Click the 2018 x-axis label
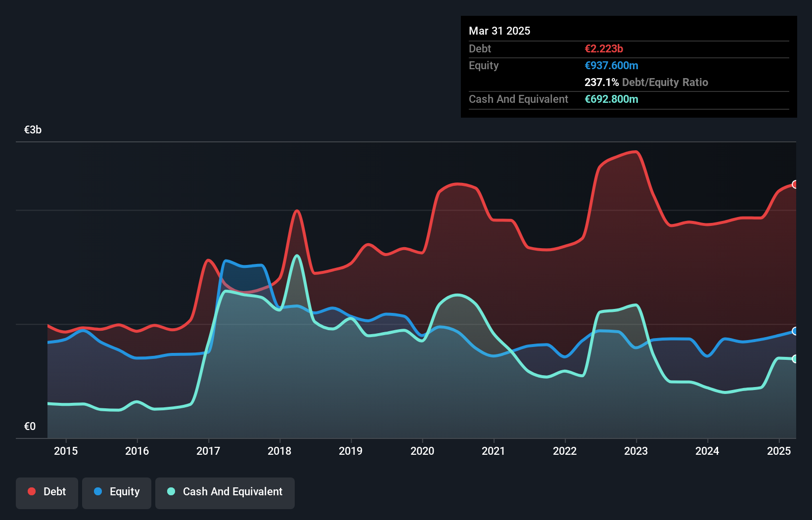The image size is (812, 520). (279, 451)
